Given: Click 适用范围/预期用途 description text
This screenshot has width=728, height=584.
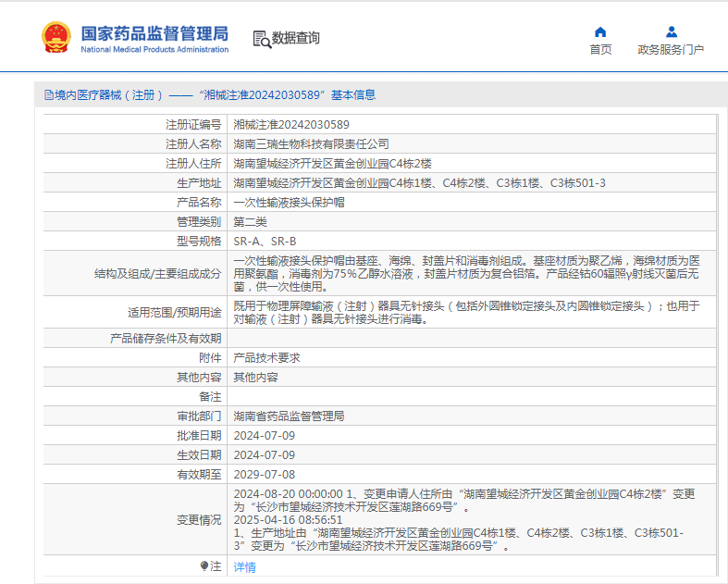Looking at the screenshot, I should click(x=466, y=313).
